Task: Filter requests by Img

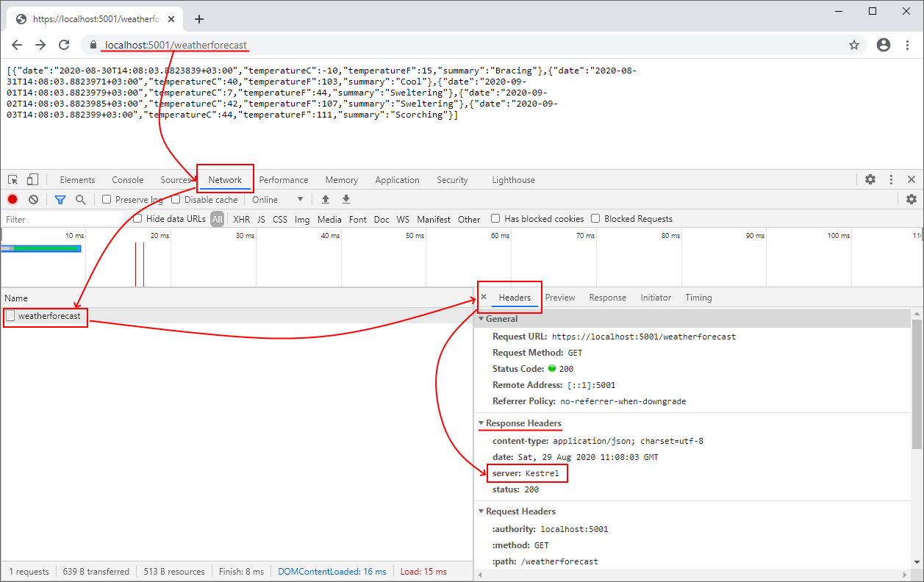Action: click(x=302, y=219)
